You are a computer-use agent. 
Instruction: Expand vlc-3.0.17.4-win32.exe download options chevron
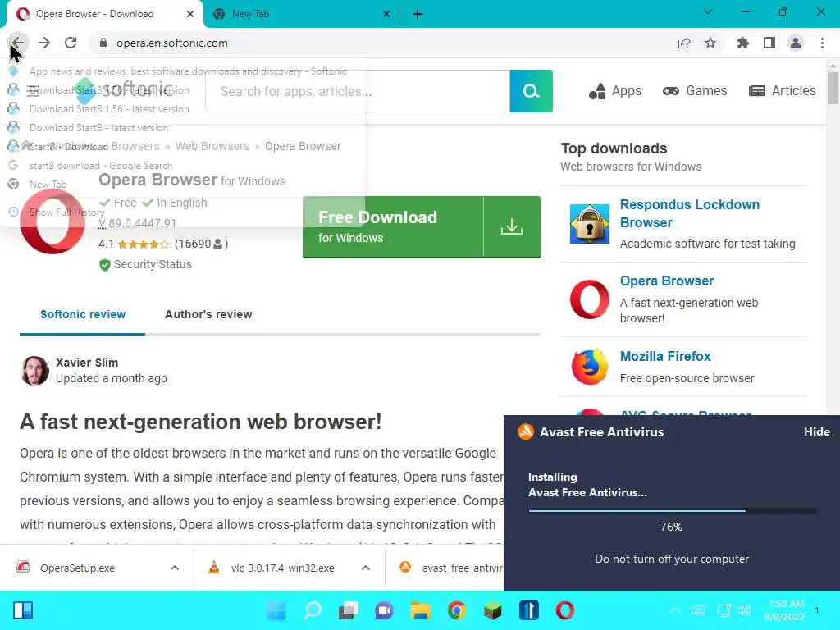coord(366,568)
